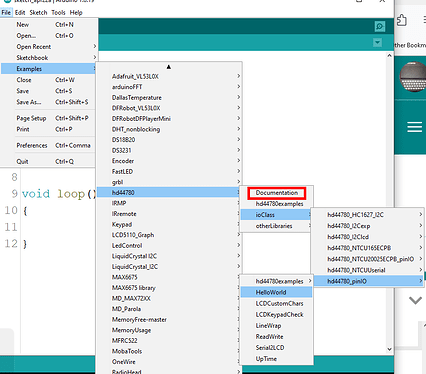Screen dimensions: 426x374
Task: Select Documentation in hd44780 submenu
Action: click(277, 193)
